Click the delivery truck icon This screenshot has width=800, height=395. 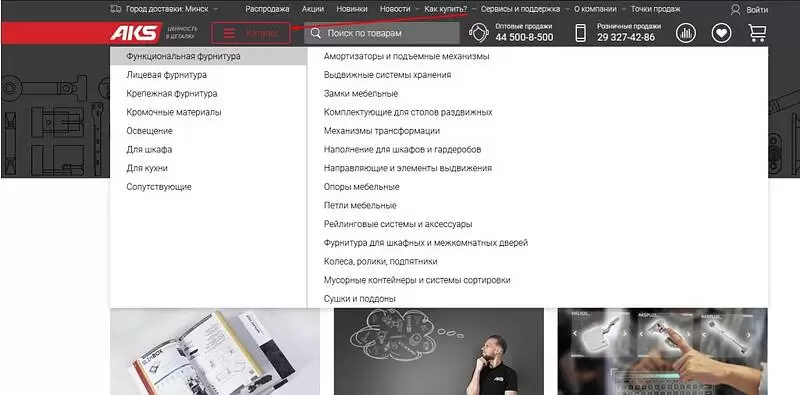[116, 9]
